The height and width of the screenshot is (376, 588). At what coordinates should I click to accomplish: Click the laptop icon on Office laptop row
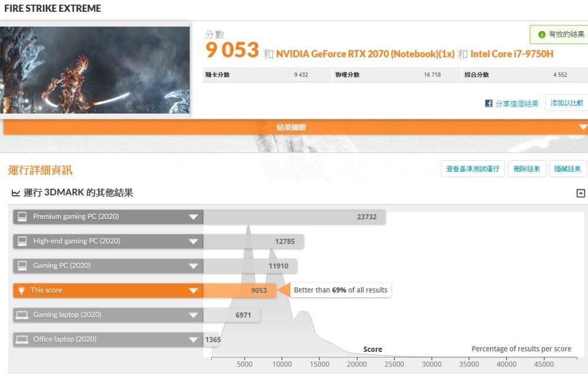tap(22, 340)
